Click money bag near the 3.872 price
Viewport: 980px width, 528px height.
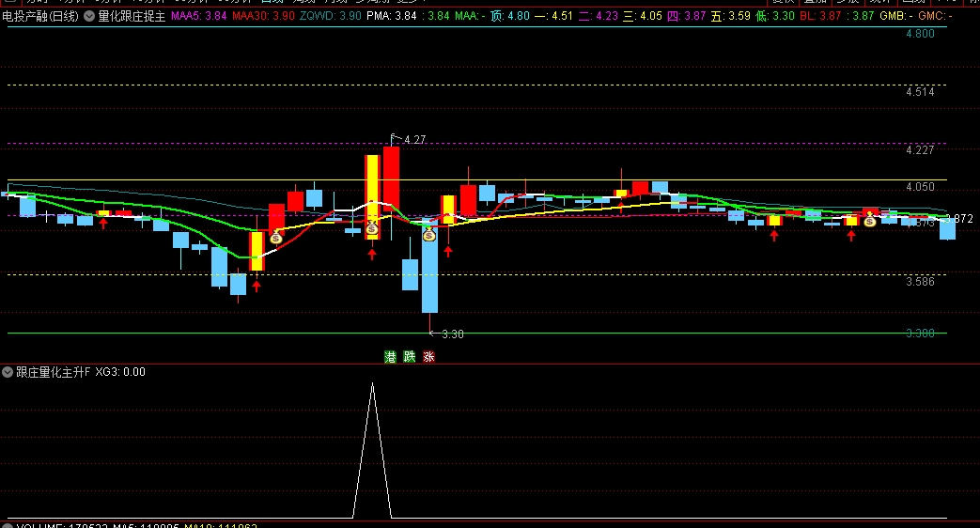coord(869,220)
